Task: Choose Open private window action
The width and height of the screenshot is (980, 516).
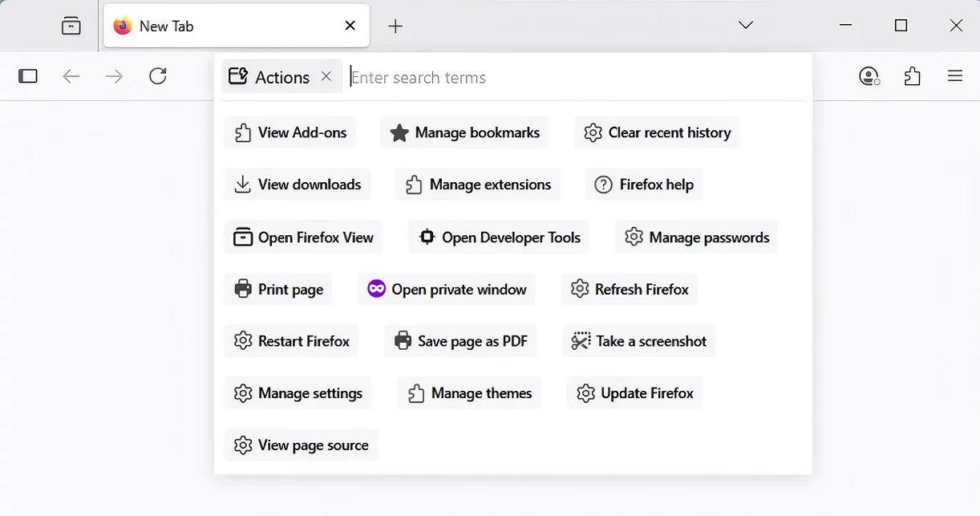Action: [447, 289]
